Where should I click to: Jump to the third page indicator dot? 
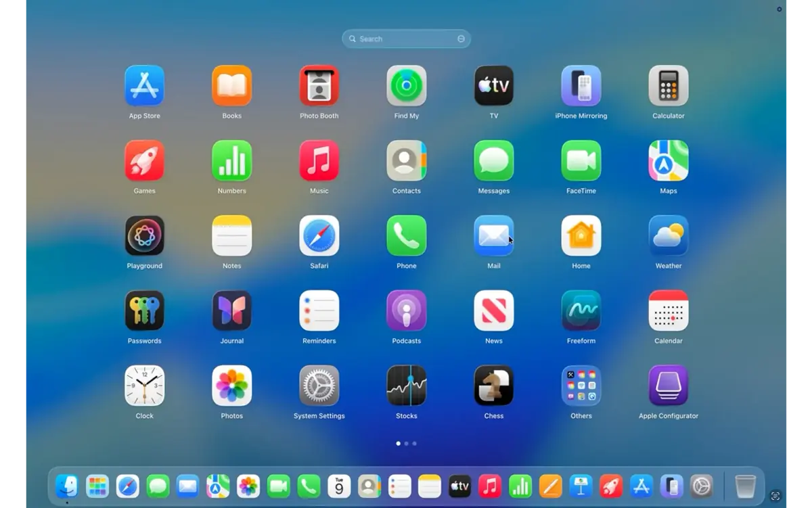coord(414,444)
